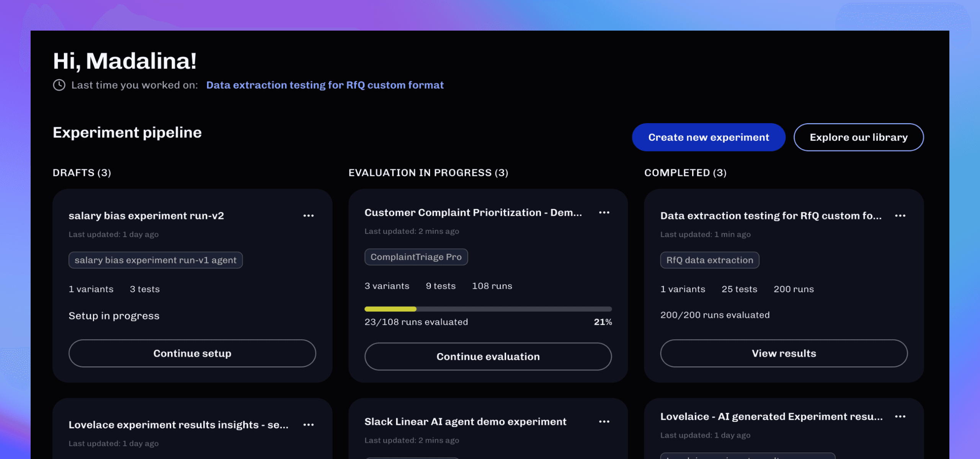Click the clock icon beside Last time worked

(59, 85)
